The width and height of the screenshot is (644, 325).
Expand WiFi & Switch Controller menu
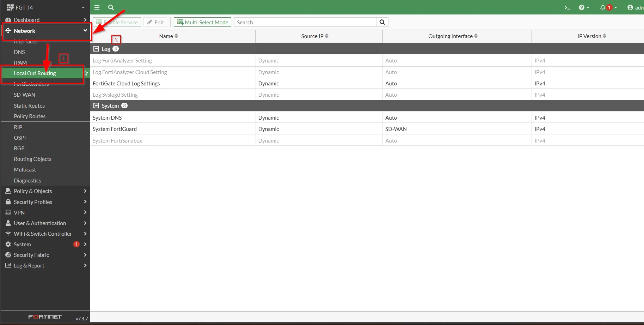(45, 234)
